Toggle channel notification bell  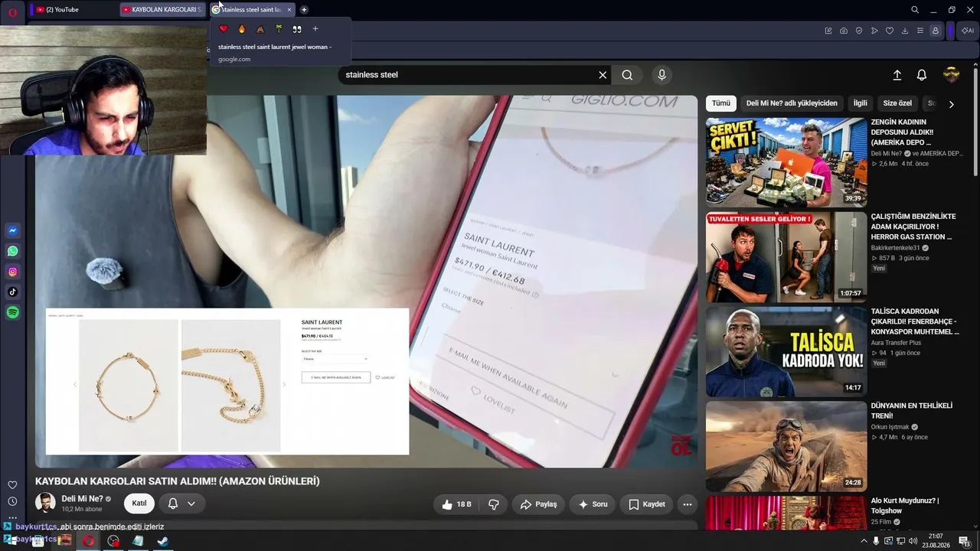click(173, 504)
